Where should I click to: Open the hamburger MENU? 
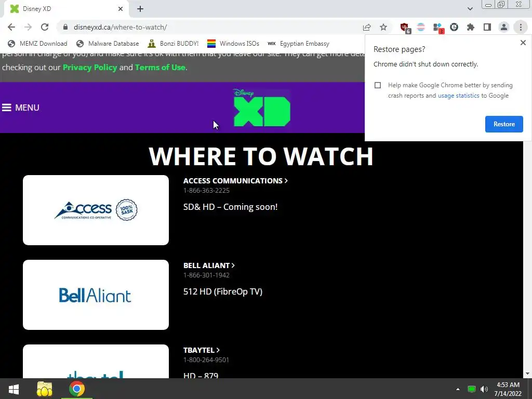click(x=21, y=108)
